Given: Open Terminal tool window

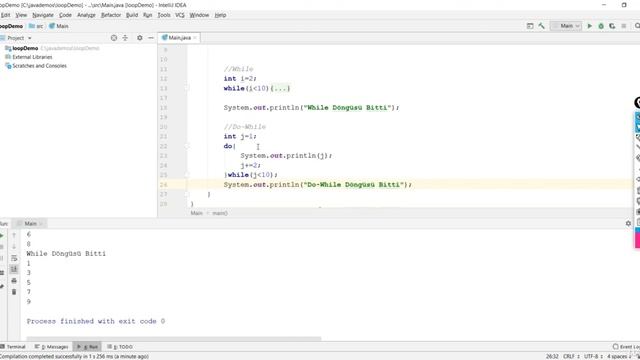Looking at the screenshot, I should point(13,347).
